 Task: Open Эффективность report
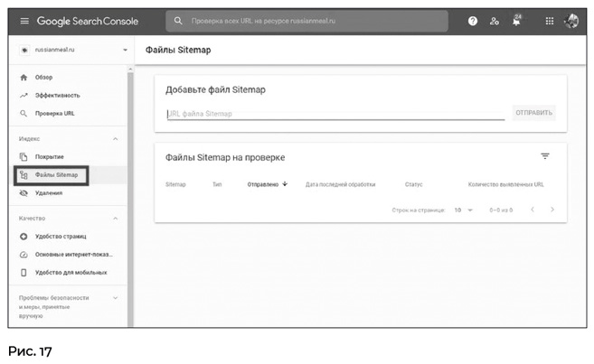coord(58,96)
